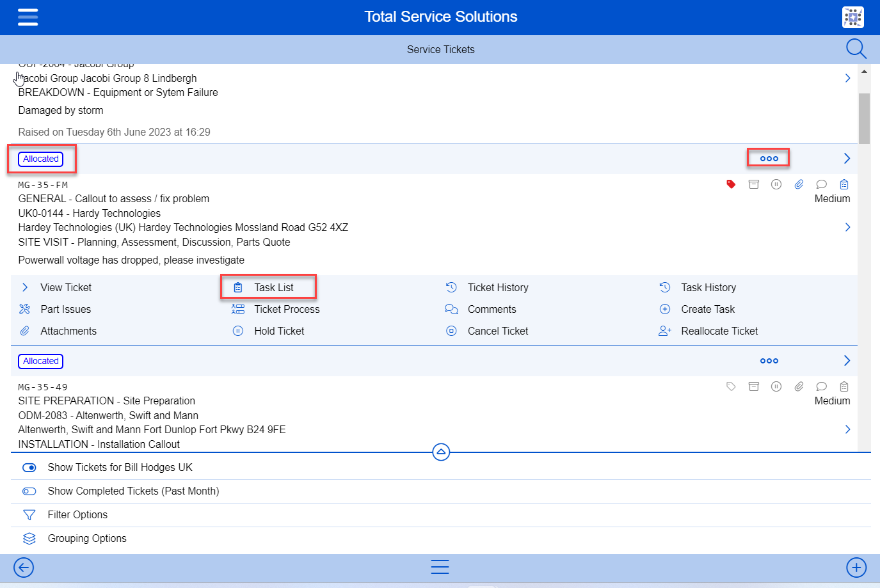880x588 pixels.
Task: Open the paperclip icon on MG-35-49 ticket
Action: tap(799, 386)
